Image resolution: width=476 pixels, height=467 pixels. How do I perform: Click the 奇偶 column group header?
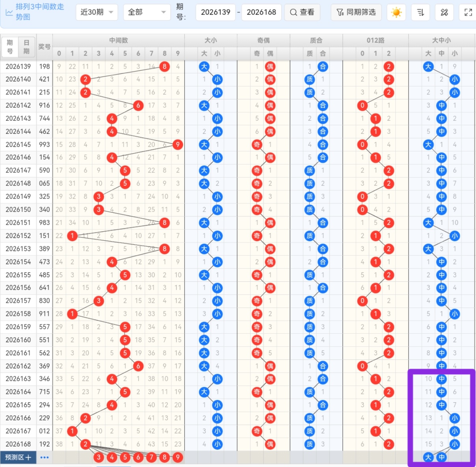tap(263, 40)
